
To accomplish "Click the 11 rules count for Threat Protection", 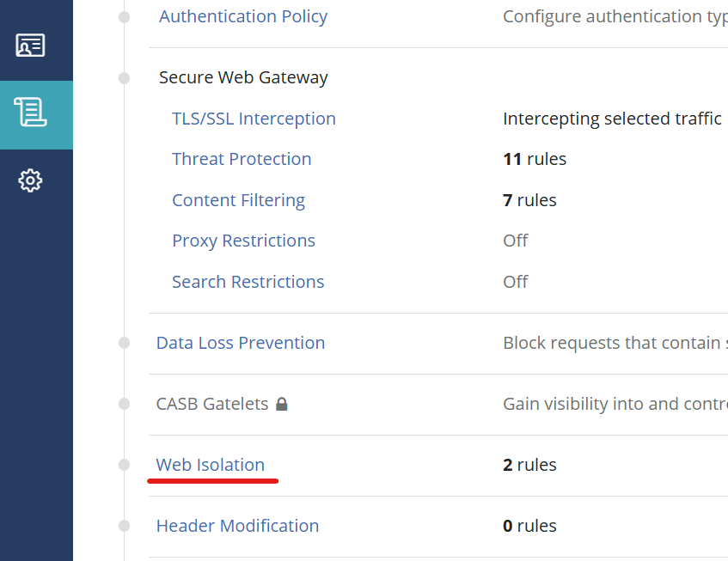I will pyautogui.click(x=535, y=159).
